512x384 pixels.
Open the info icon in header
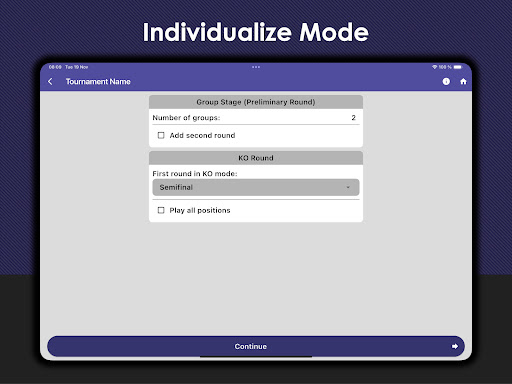(x=446, y=81)
